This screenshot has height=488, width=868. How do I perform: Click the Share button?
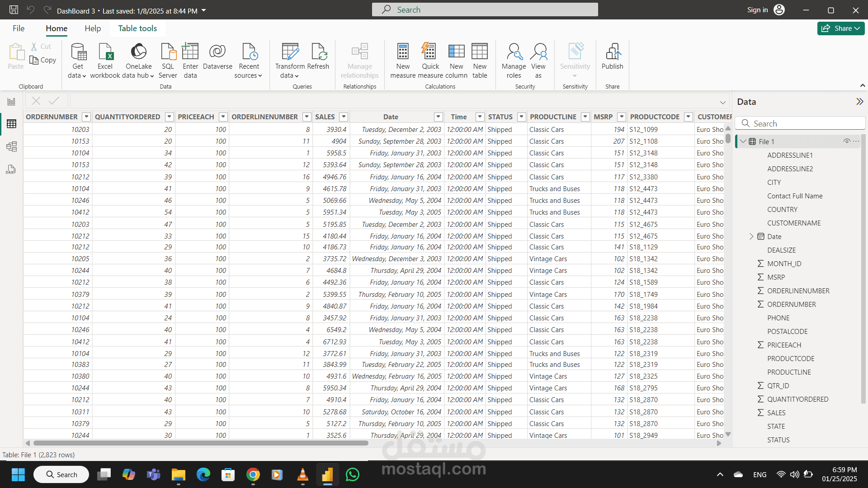pos(840,28)
